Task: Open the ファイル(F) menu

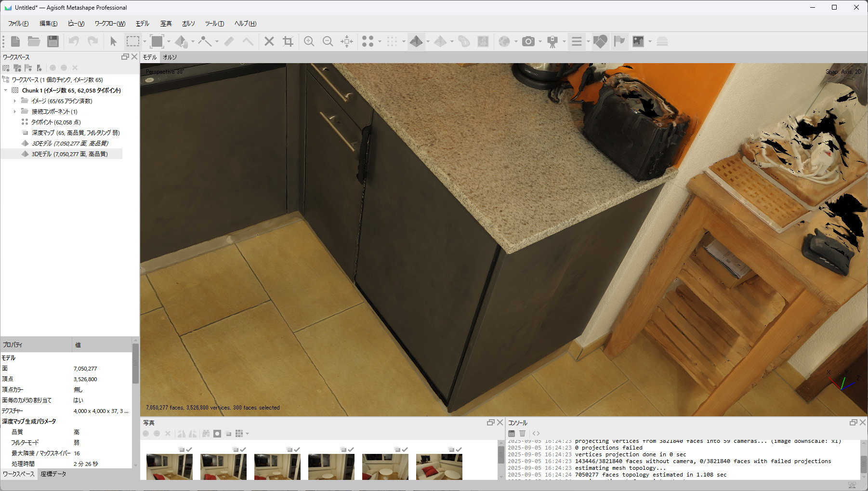Action: click(18, 24)
